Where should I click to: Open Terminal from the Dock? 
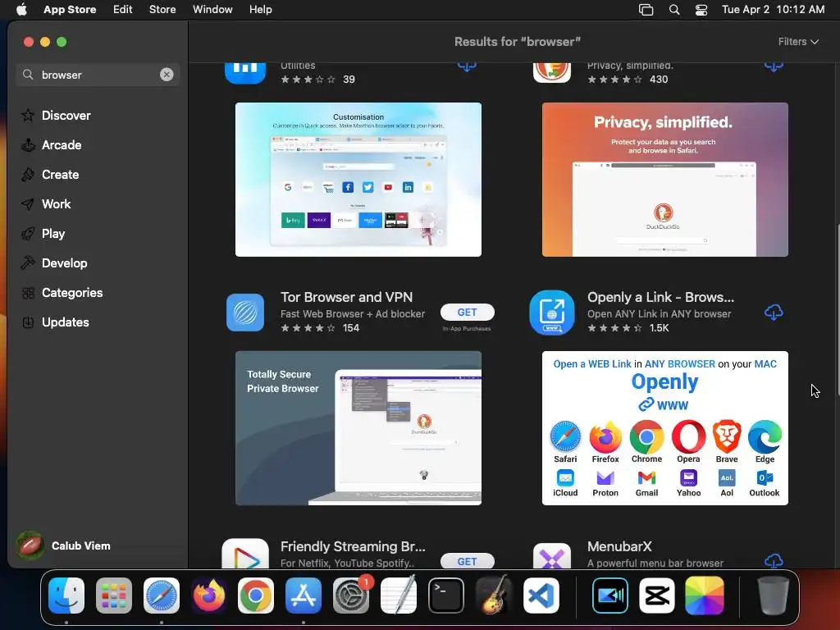pos(445,596)
